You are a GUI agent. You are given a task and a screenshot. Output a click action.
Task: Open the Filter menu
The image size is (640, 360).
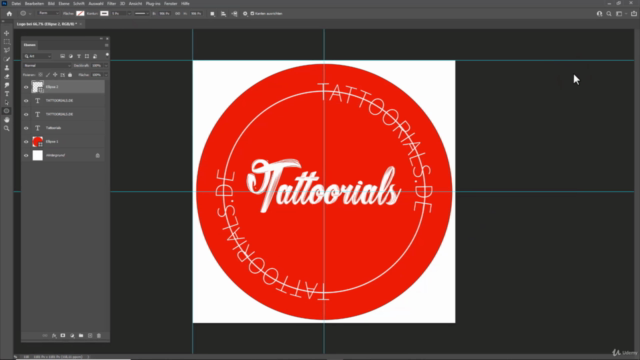[111, 4]
